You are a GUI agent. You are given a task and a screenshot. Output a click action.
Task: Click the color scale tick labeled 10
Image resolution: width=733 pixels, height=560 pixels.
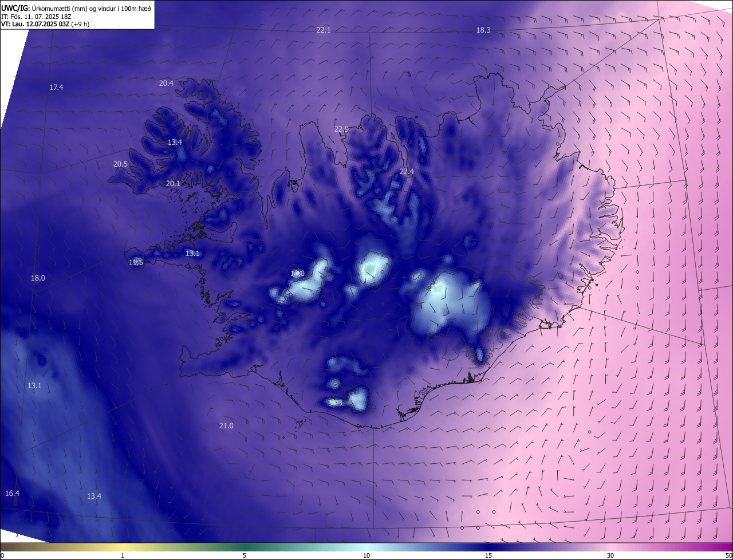366,555
